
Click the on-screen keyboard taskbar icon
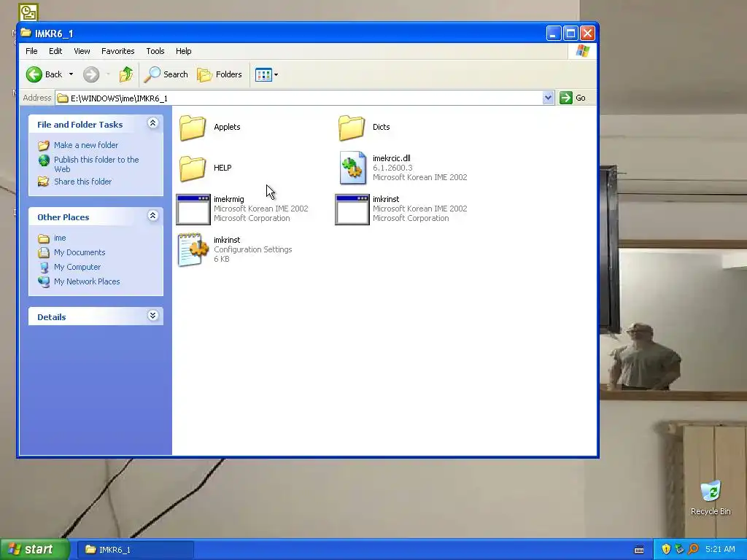click(x=639, y=550)
